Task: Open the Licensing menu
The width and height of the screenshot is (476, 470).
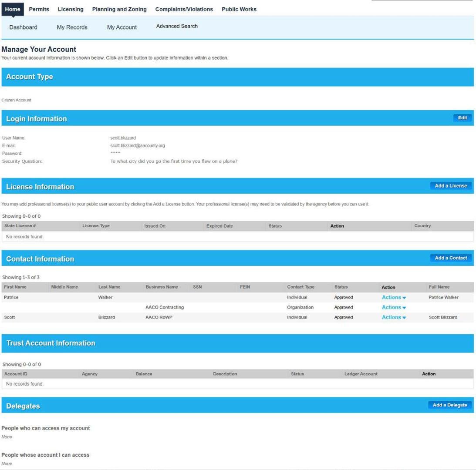Action: pyautogui.click(x=71, y=9)
